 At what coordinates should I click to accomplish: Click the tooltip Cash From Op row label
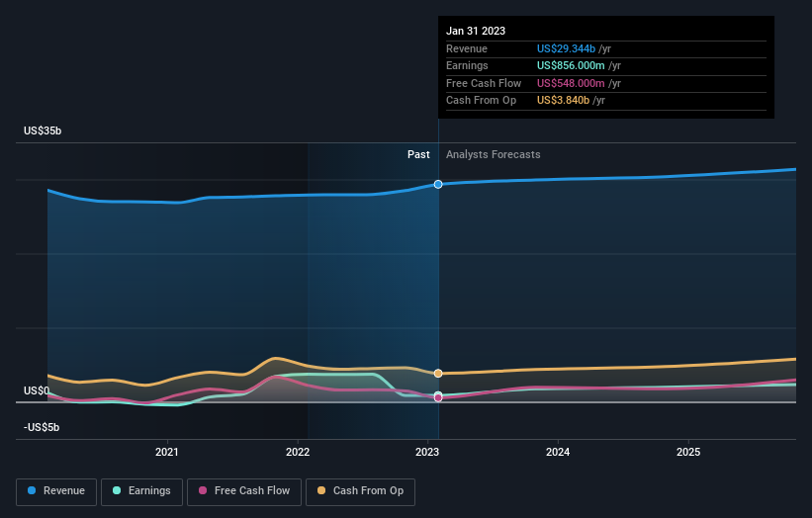[x=481, y=101]
